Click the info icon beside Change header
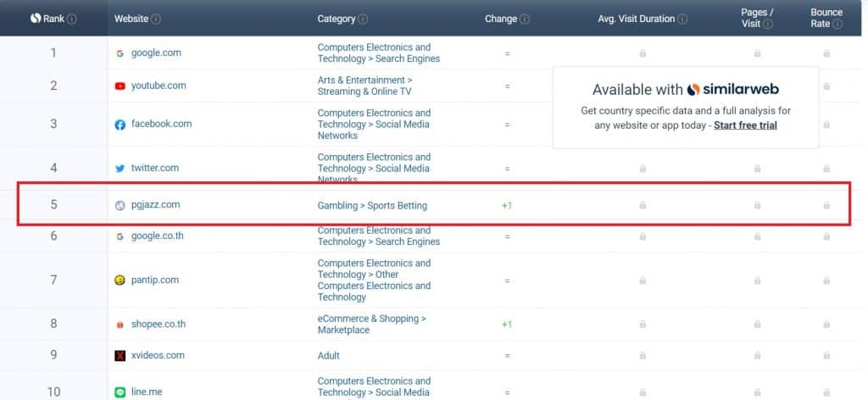868x400 pixels. (525, 19)
